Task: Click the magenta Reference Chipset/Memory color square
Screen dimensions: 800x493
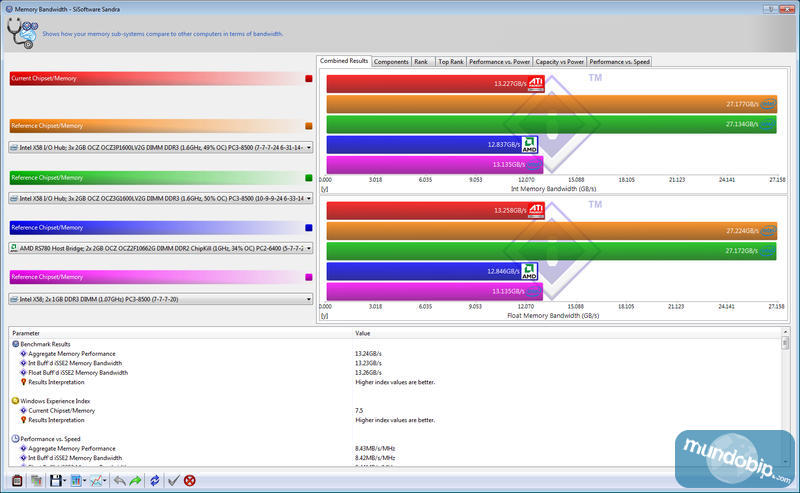Action: click(x=309, y=277)
